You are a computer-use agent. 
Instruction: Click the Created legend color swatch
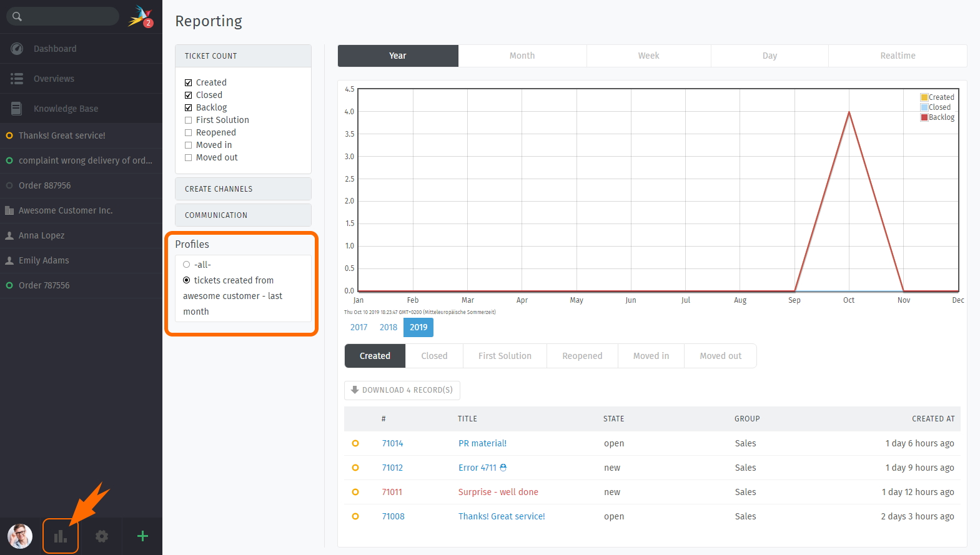(924, 97)
